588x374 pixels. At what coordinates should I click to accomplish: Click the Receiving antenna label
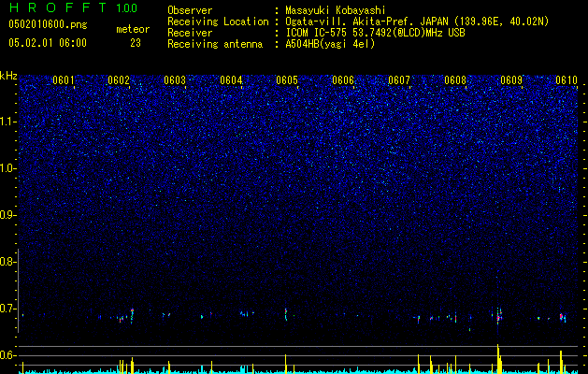point(215,44)
